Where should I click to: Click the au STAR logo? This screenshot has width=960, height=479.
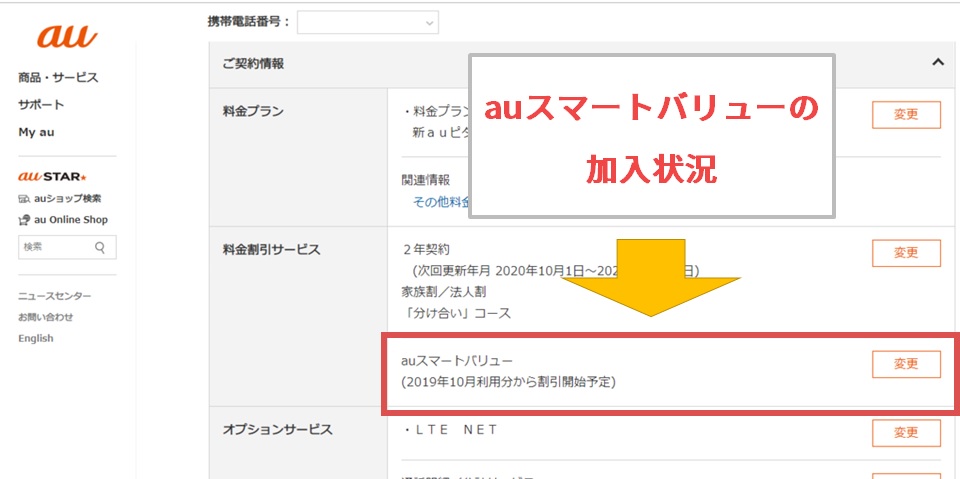coord(53,177)
